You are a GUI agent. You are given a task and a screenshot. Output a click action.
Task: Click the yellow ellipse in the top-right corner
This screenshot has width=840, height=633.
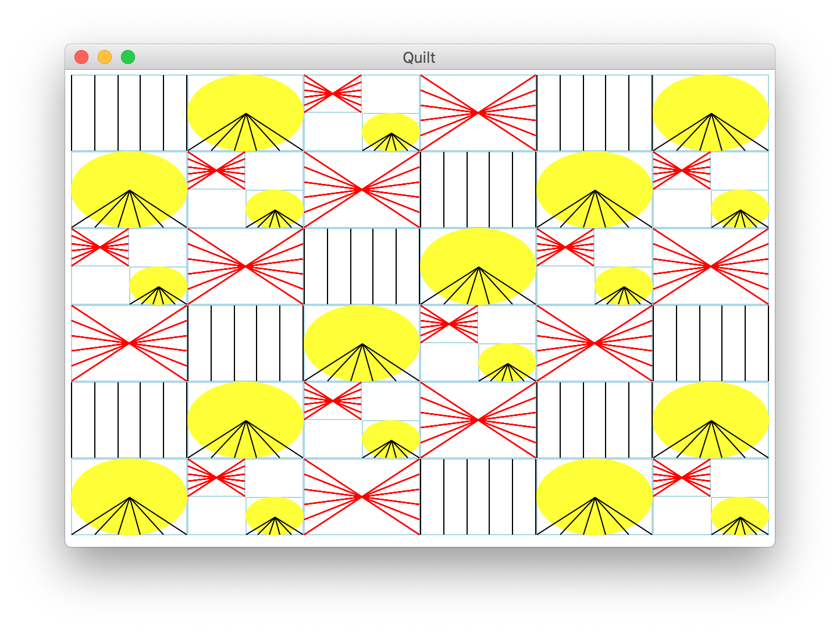pos(711,112)
